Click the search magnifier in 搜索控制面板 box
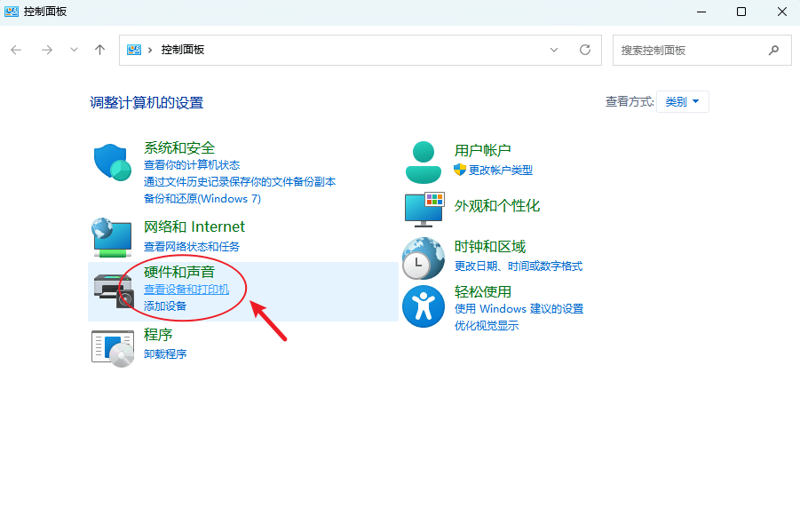 click(x=773, y=51)
